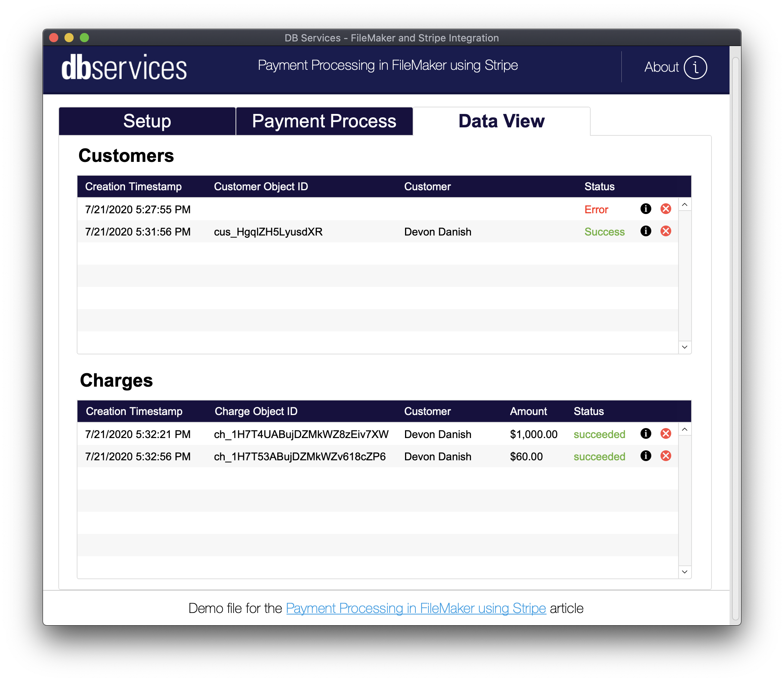Screen dimensions: 784x682
Task: Show info for the $60.00 charge
Action: click(646, 456)
